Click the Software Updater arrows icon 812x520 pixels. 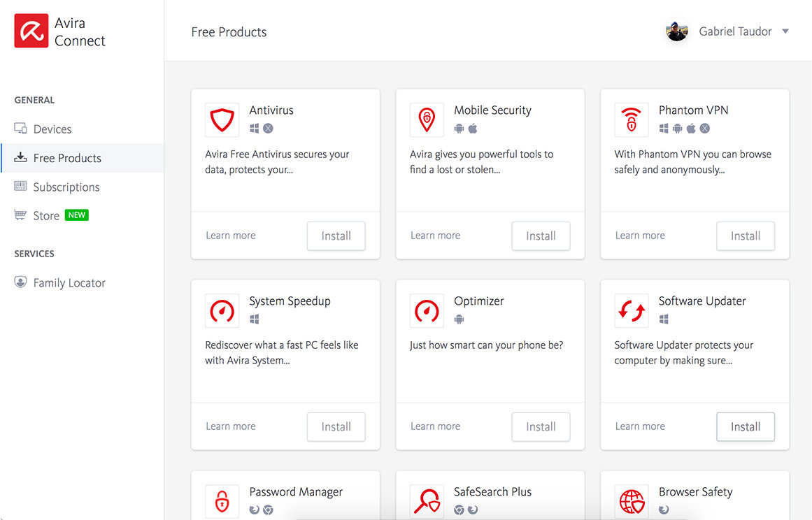coord(632,311)
